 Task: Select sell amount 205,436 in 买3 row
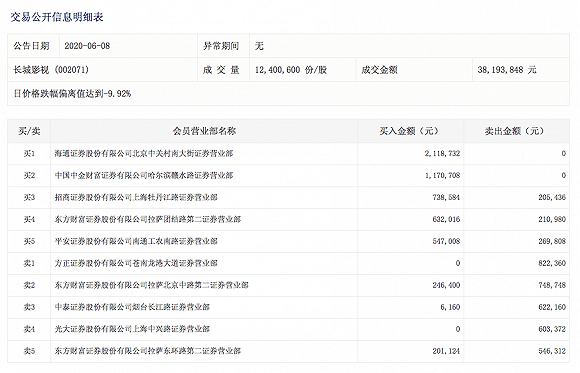pyautogui.click(x=552, y=198)
